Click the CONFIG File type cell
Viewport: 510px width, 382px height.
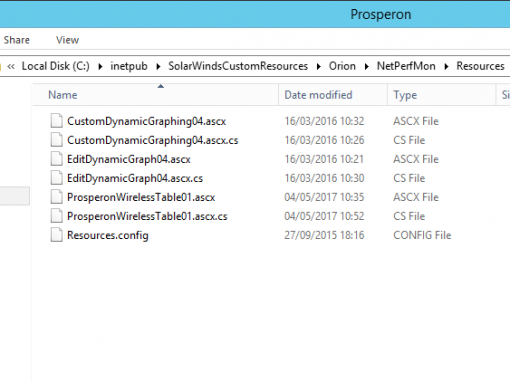click(x=422, y=235)
